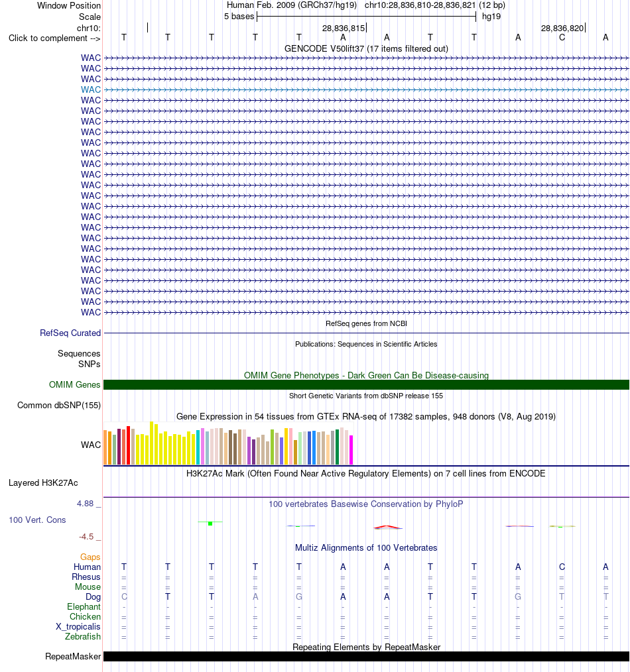Click base C in the Human alignment row
This screenshot has width=630, height=672.
coord(562,567)
